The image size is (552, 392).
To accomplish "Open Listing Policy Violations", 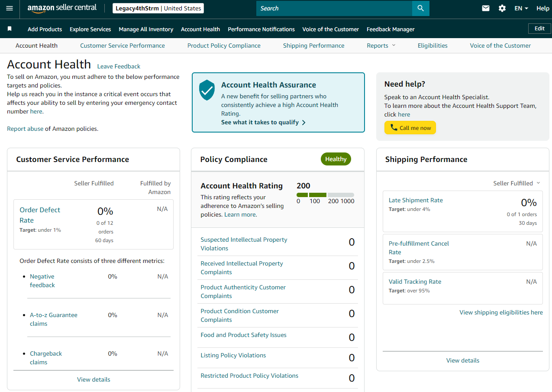I will point(233,355).
